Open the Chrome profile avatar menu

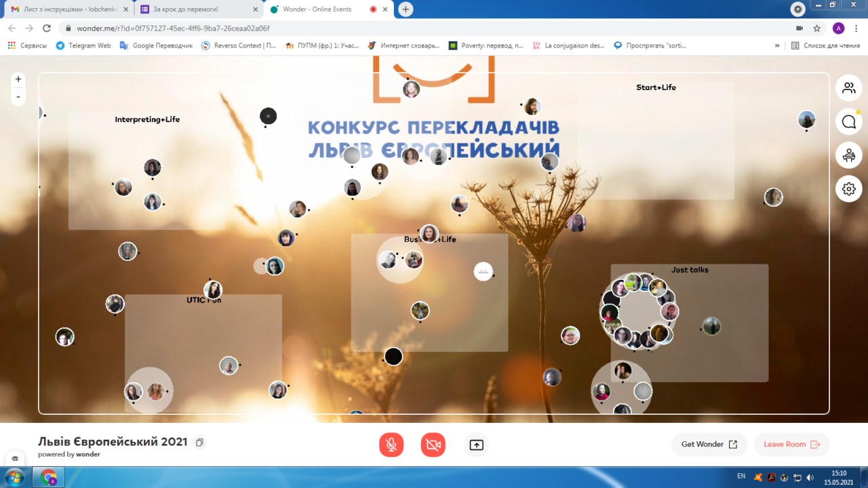pyautogui.click(x=838, y=28)
